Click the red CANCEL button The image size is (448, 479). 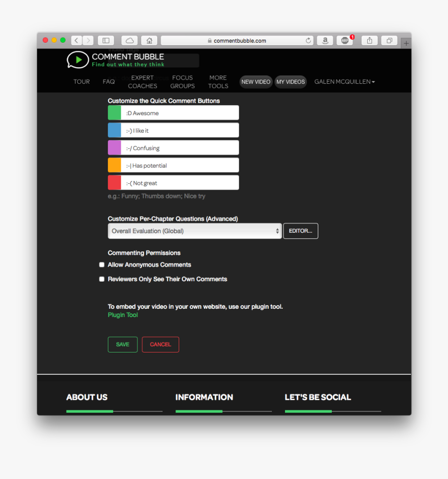coord(160,344)
